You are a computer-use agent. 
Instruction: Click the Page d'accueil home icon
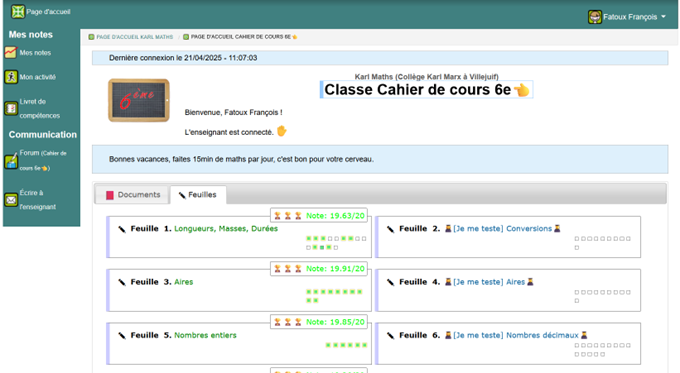[18, 12]
